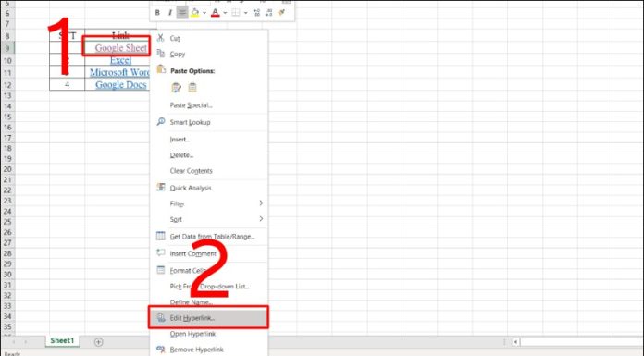Open Format Cells from the context menu
This screenshot has width=644, height=356.
point(209,271)
